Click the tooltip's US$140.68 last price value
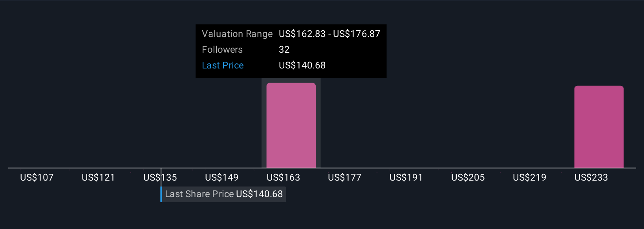The height and width of the screenshot is (229, 644). tap(302, 65)
